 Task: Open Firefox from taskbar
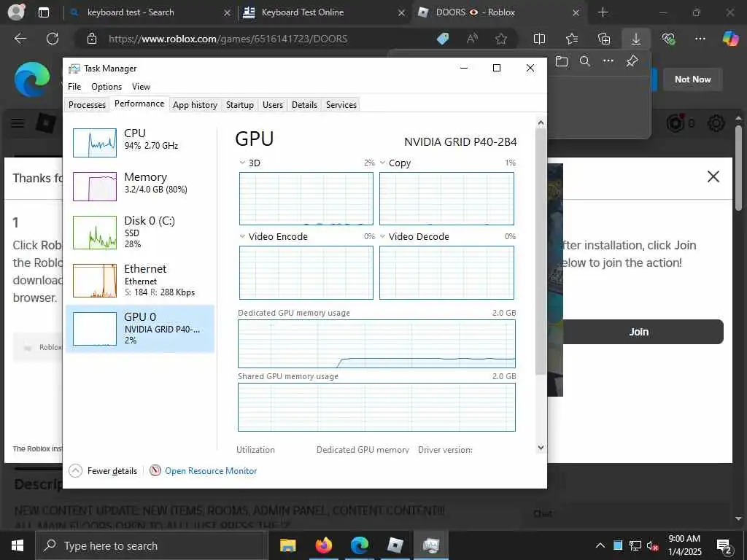[x=323, y=545]
